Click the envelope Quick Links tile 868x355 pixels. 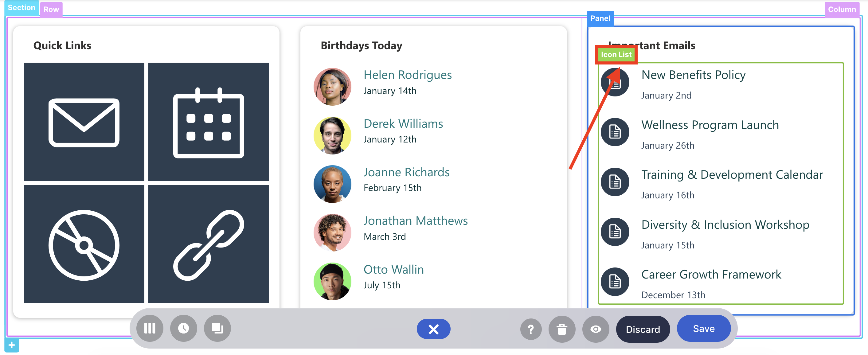[84, 122]
